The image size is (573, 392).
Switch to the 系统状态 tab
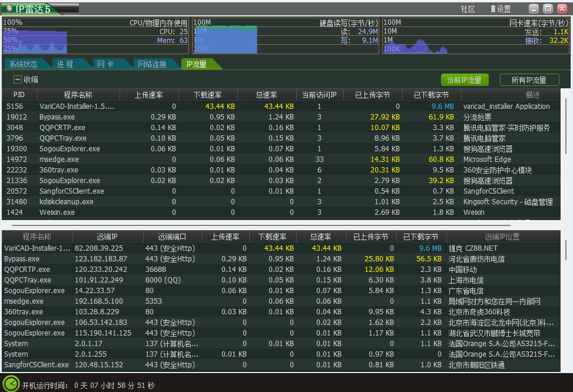[x=24, y=64]
